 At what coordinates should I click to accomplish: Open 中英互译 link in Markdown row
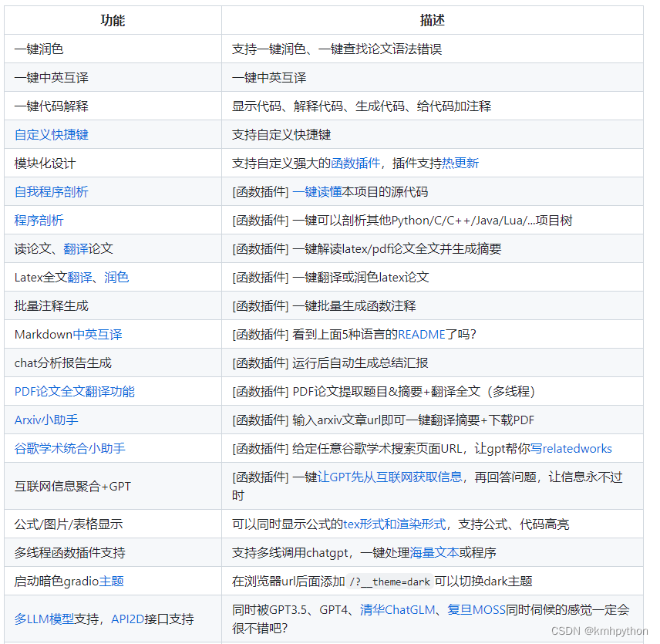(97, 335)
